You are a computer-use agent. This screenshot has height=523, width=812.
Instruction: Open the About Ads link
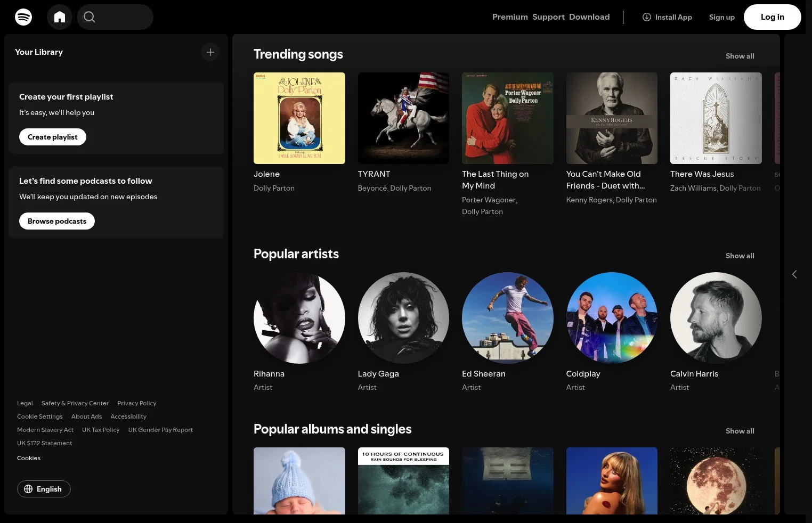(86, 416)
